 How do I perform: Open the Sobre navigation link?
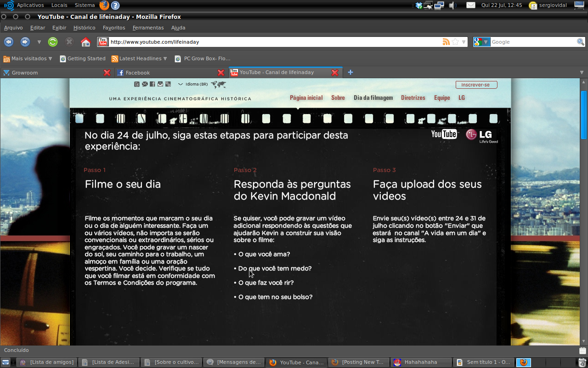click(x=338, y=98)
